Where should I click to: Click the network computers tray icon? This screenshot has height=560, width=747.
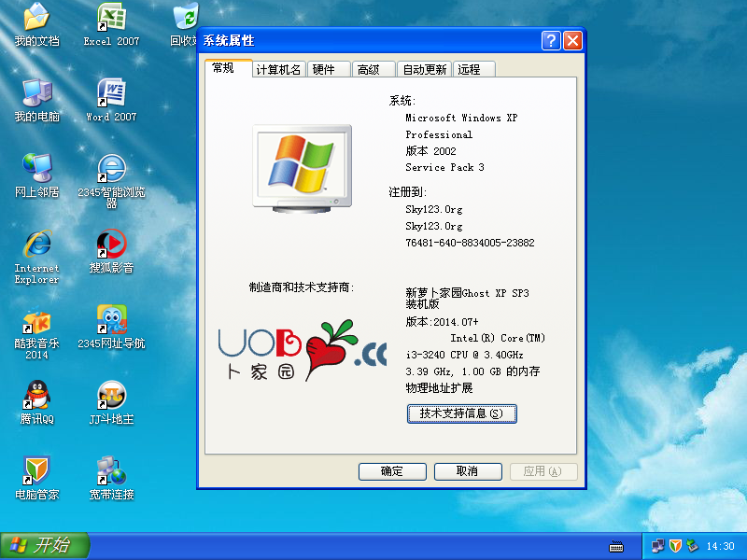point(658,546)
